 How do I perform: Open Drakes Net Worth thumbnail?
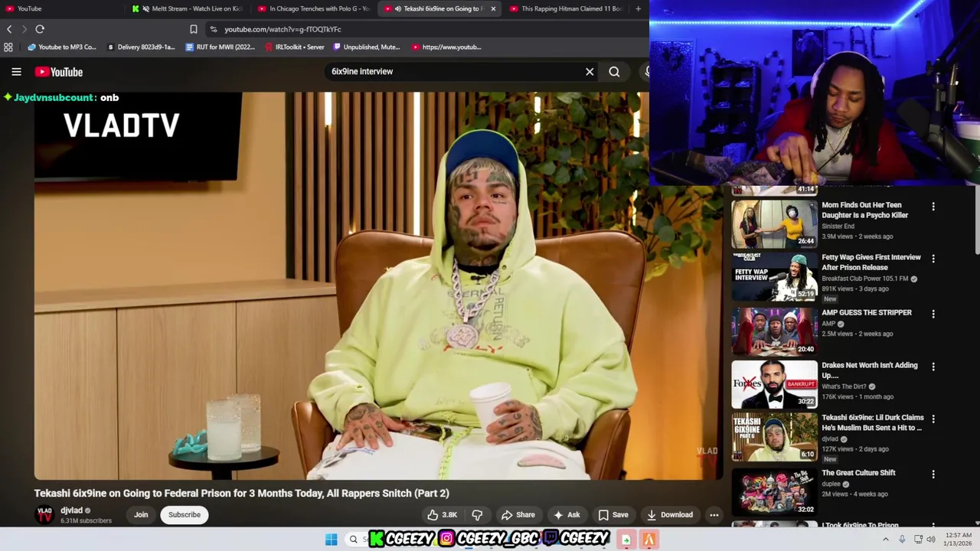[774, 384]
